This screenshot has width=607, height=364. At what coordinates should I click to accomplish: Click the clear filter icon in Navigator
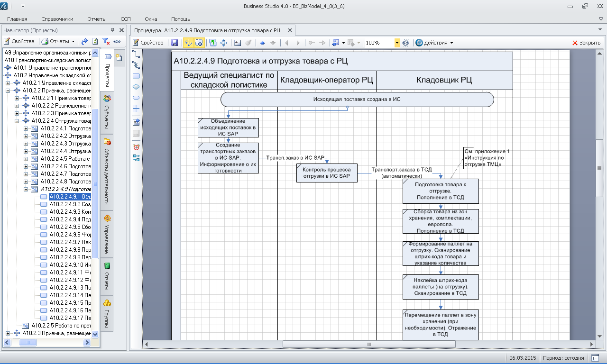click(106, 41)
